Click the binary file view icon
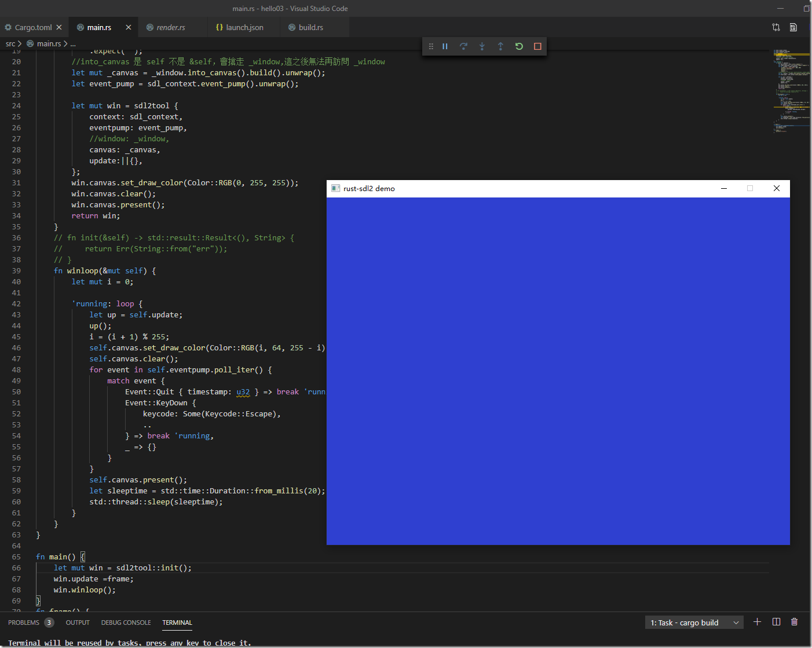Image resolution: width=812 pixels, height=648 pixels. point(793,27)
